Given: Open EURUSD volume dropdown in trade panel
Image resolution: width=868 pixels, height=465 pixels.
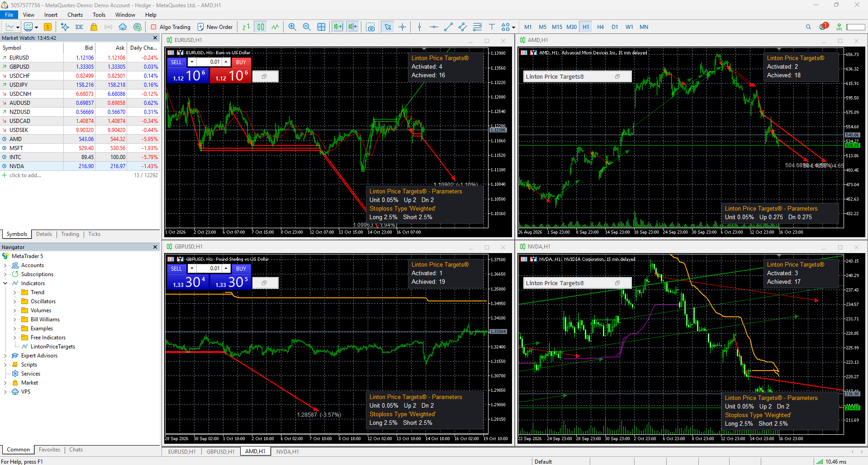Looking at the screenshot, I should 192,62.
